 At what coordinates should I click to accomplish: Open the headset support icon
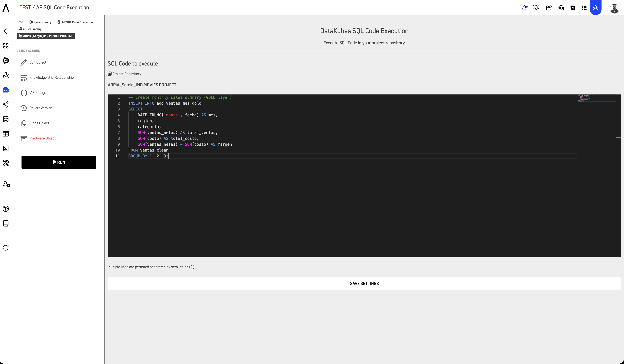coord(561,8)
